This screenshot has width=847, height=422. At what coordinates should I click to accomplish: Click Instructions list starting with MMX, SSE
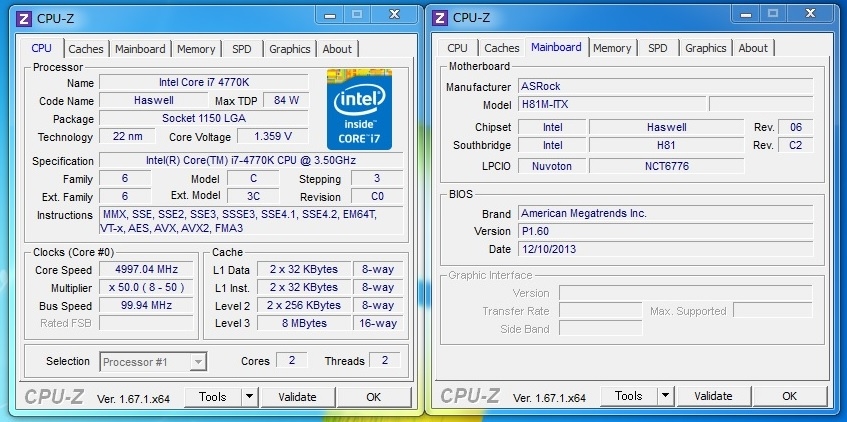click(251, 221)
